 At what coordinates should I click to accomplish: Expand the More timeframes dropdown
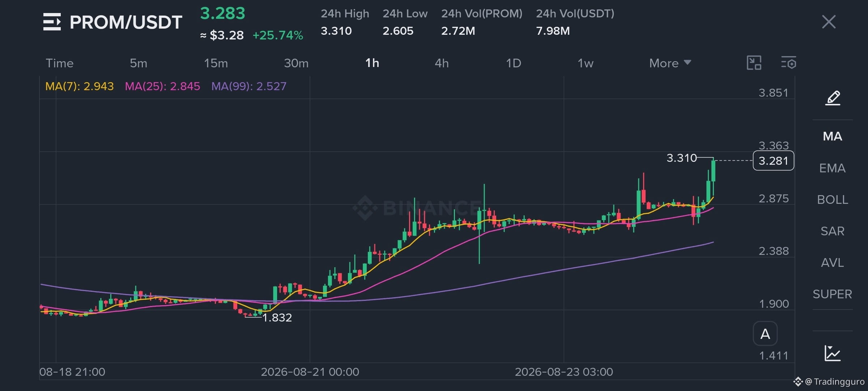pyautogui.click(x=670, y=63)
